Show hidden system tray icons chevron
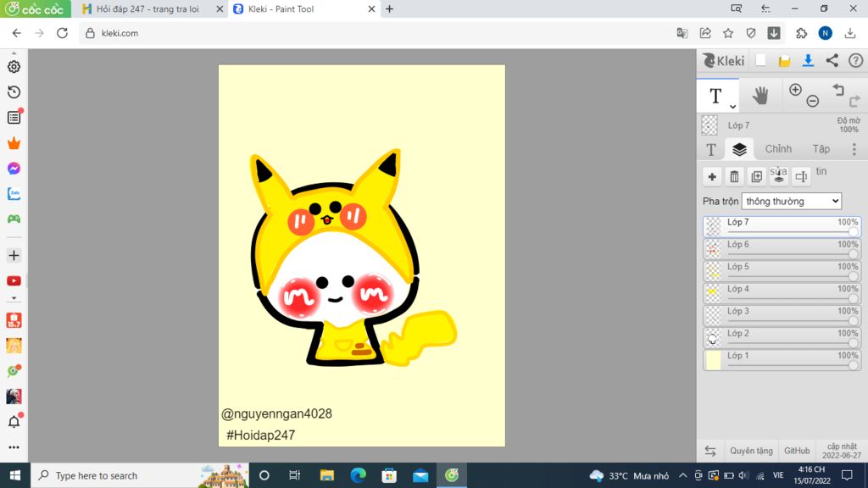The width and height of the screenshot is (868, 488). pyautogui.click(x=682, y=476)
